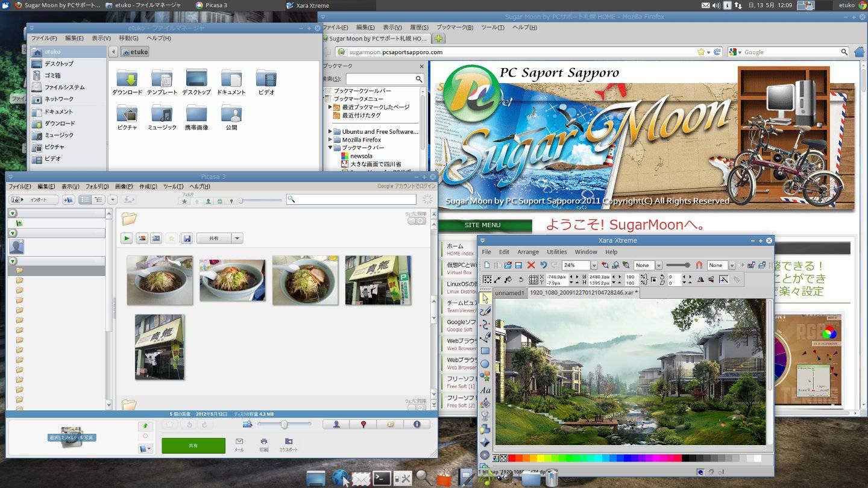
Task: Click the snap magnet icon in Xara Xtreme
Action: point(699,265)
